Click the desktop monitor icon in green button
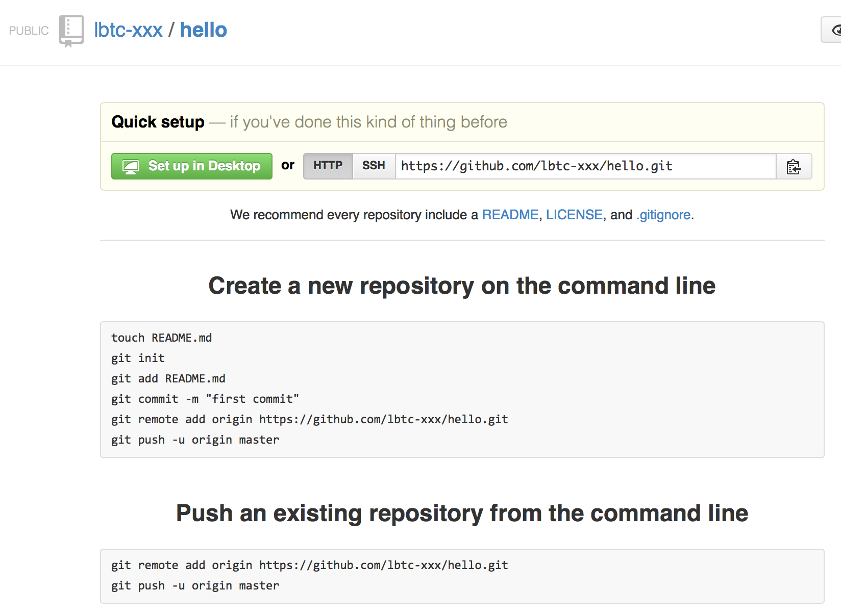The height and width of the screenshot is (616, 841). [131, 167]
